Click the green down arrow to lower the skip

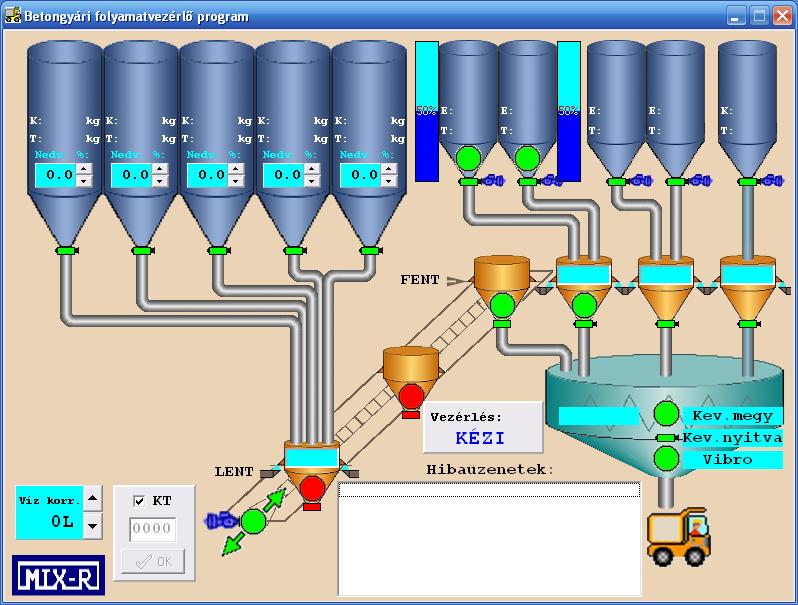point(233,543)
